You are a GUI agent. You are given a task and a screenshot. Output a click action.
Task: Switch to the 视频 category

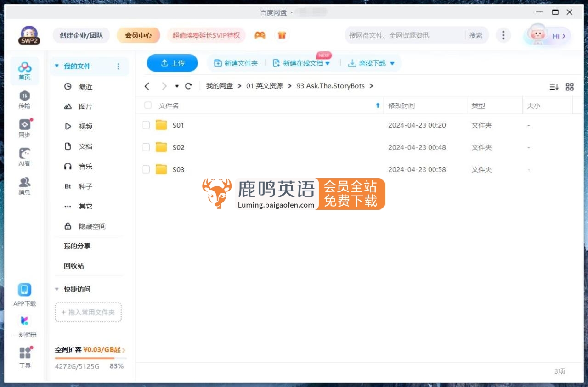[85, 126]
